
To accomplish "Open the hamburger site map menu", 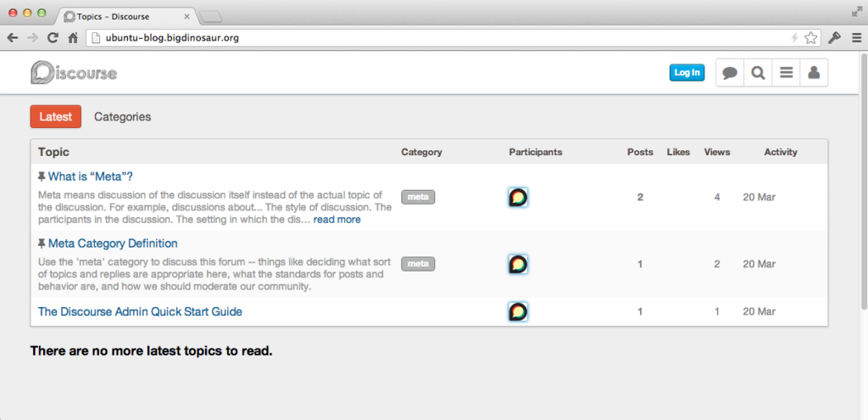I will (786, 73).
